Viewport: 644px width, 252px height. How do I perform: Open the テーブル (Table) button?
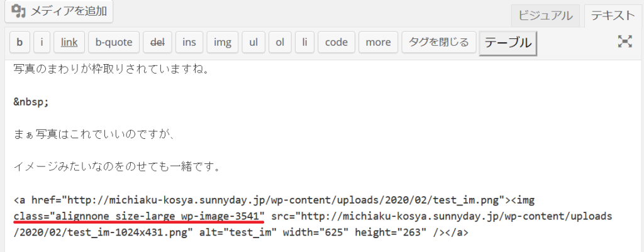point(508,43)
